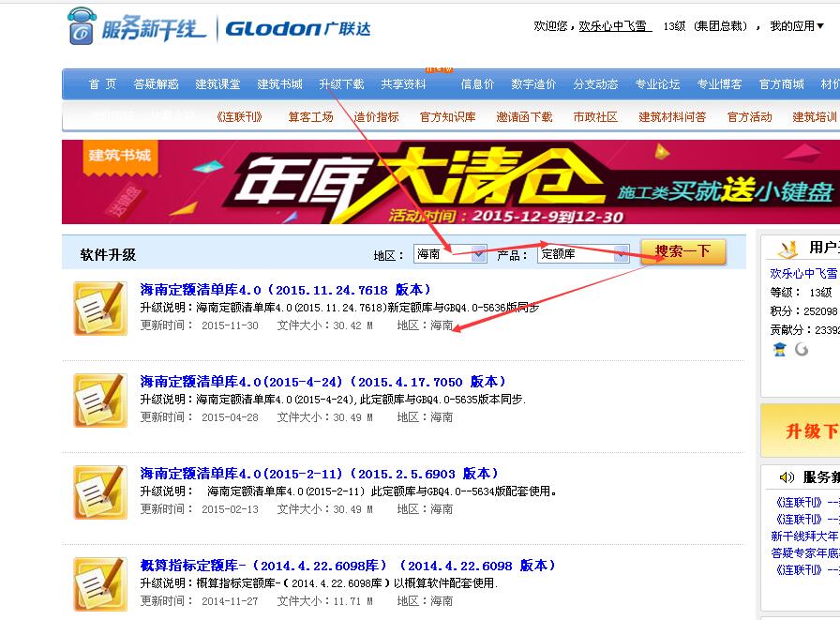Click update time 2015-04-28 text
Screen dimensions: 840x620
click(230, 416)
